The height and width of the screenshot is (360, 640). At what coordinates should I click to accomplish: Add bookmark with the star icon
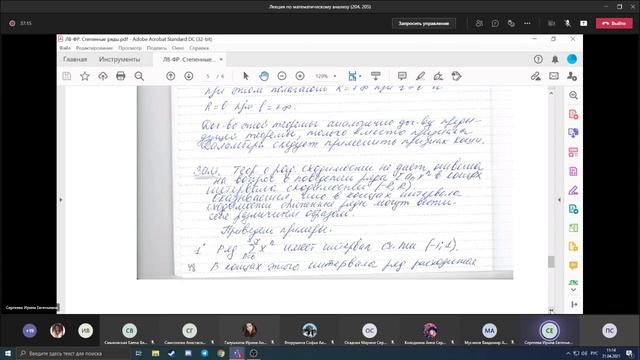pos(84,76)
